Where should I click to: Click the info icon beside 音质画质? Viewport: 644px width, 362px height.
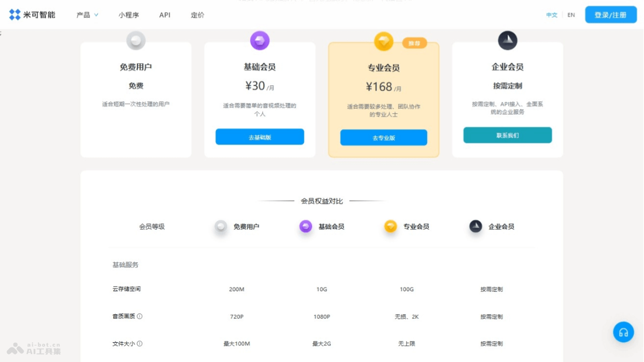[x=141, y=316]
